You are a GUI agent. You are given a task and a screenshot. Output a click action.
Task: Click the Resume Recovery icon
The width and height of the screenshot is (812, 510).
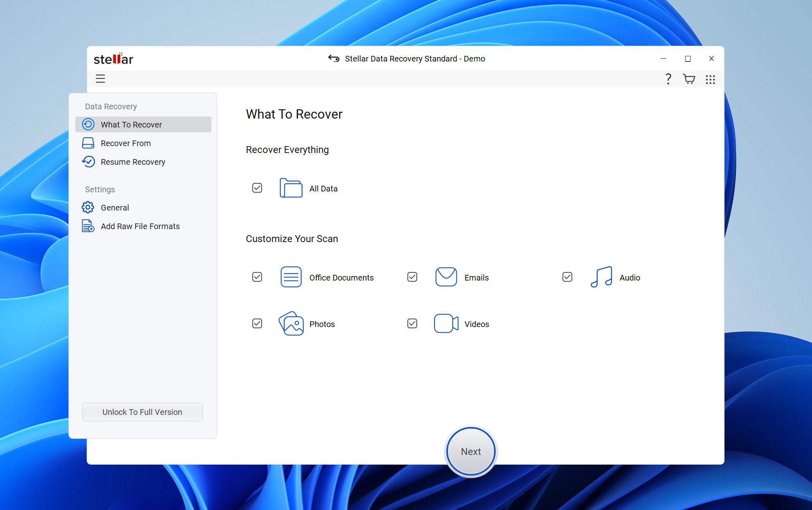88,161
